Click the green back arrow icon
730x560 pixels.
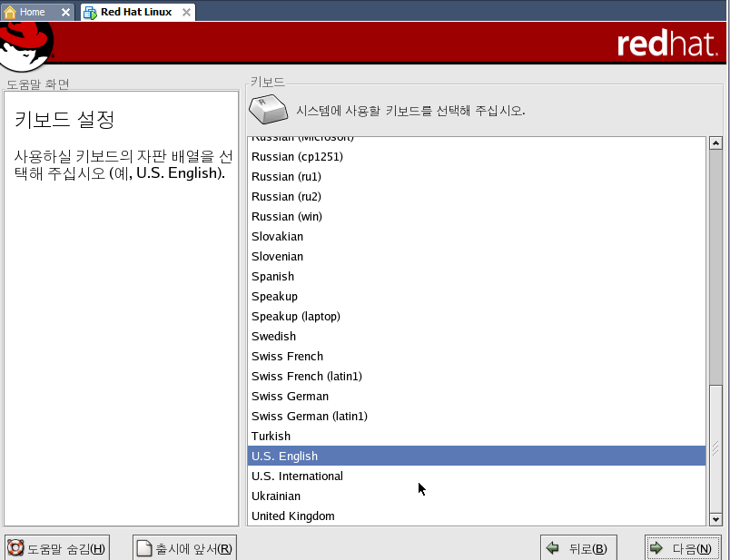pyautogui.click(x=553, y=548)
